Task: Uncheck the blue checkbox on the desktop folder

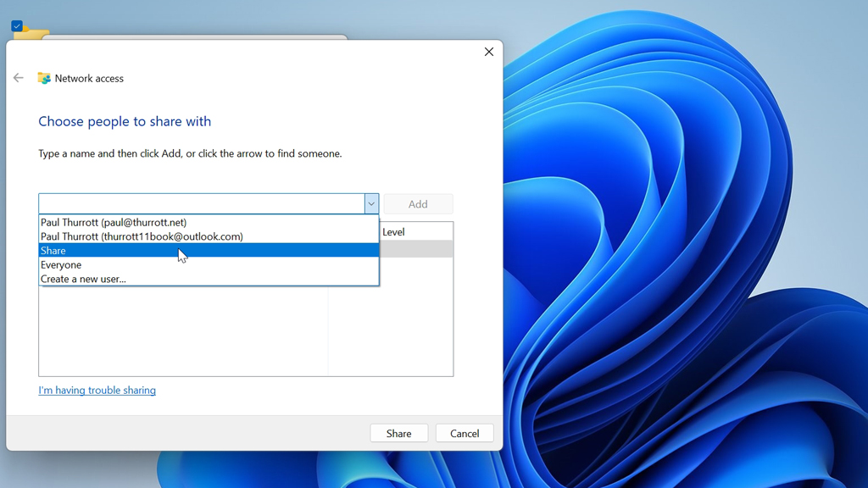Action: (17, 26)
